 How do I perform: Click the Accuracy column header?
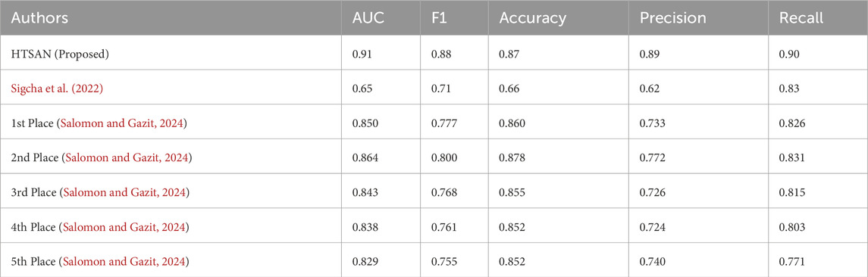532,18
